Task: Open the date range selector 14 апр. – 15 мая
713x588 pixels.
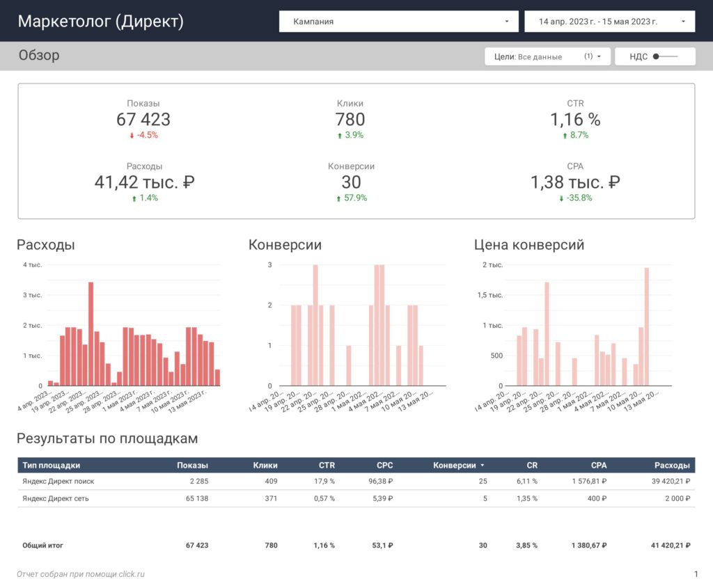Action: [x=609, y=22]
